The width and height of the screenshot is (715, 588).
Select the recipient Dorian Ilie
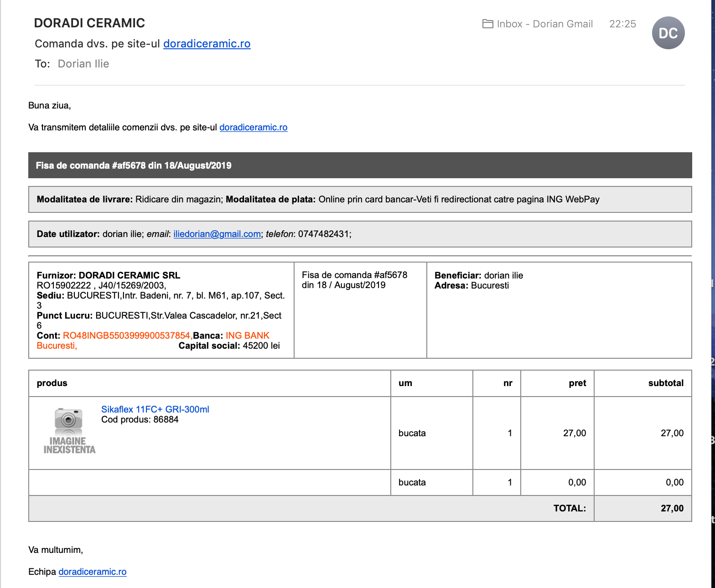coord(83,64)
